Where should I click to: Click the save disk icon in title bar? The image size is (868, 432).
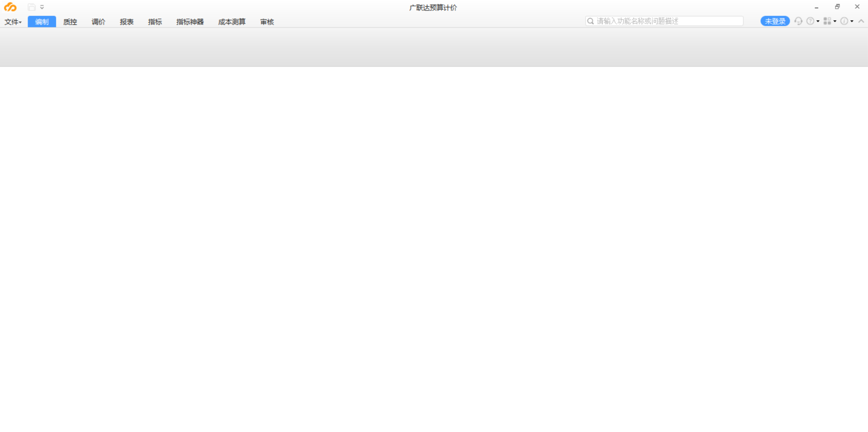point(32,7)
